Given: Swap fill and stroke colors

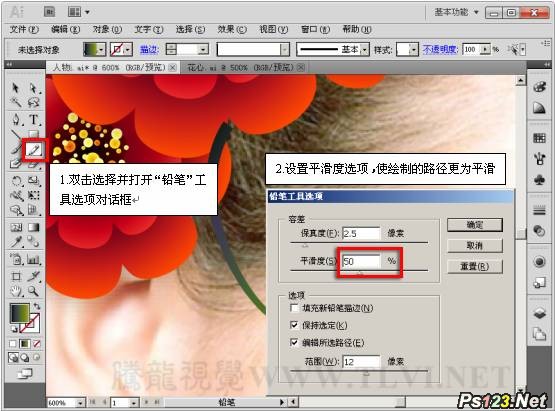Looking at the screenshot, I should [x=37, y=306].
